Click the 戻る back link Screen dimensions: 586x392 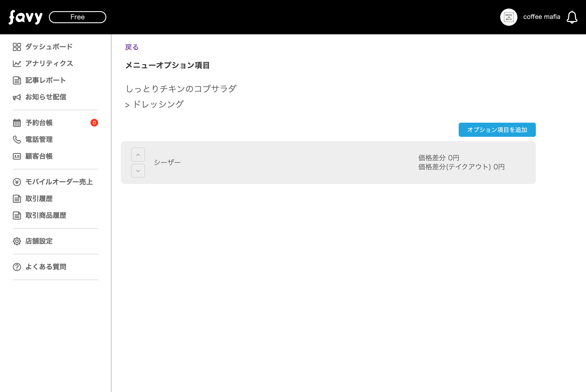[x=132, y=47]
